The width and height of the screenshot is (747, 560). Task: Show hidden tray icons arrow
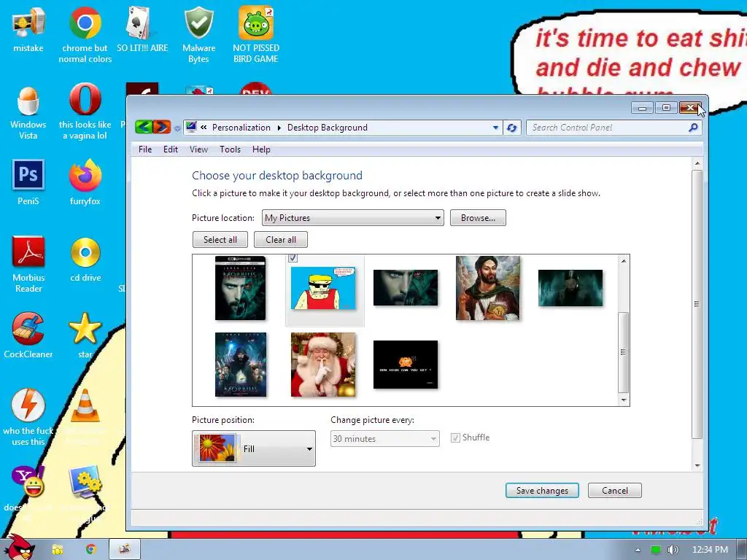pyautogui.click(x=638, y=550)
